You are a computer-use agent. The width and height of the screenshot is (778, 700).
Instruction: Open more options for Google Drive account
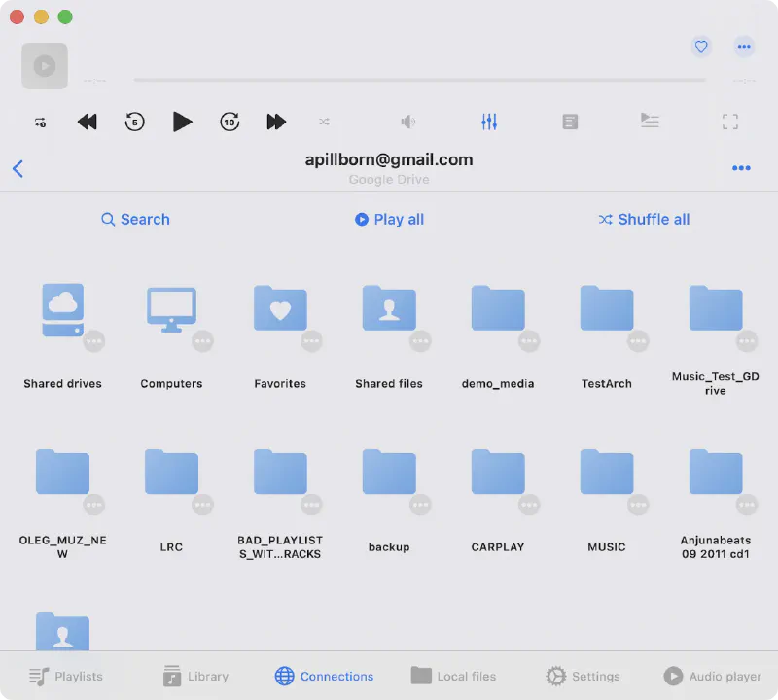741,168
